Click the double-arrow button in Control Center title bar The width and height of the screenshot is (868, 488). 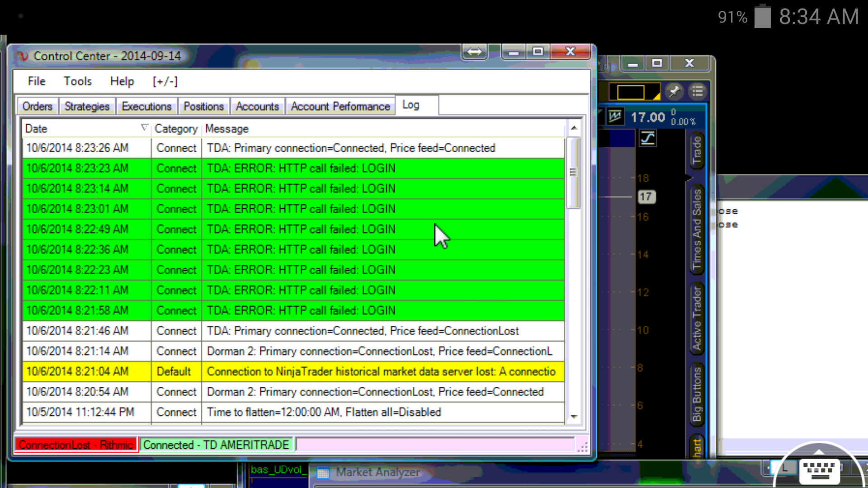point(474,52)
